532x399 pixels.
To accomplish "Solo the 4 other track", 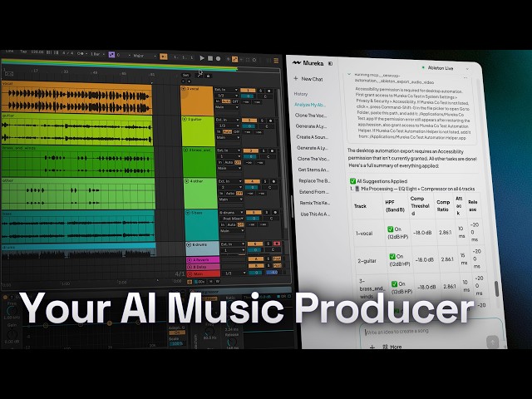I will pyautogui.click(x=265, y=181).
